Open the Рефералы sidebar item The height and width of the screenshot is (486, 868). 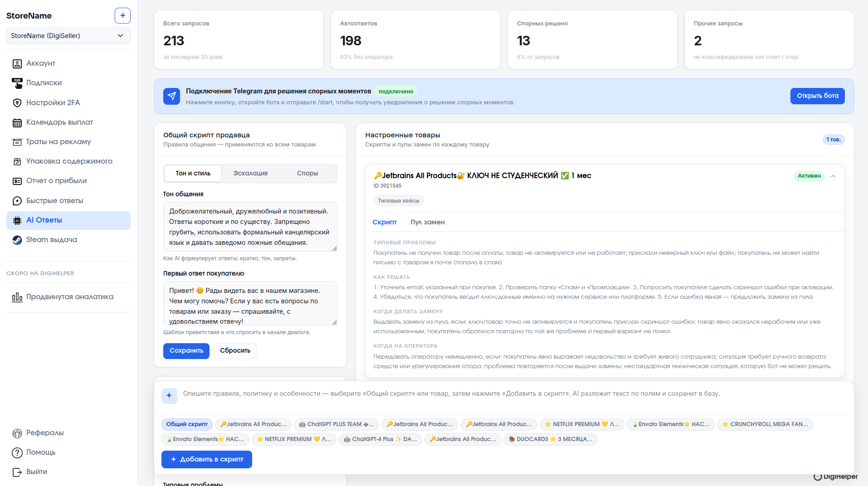(44, 433)
